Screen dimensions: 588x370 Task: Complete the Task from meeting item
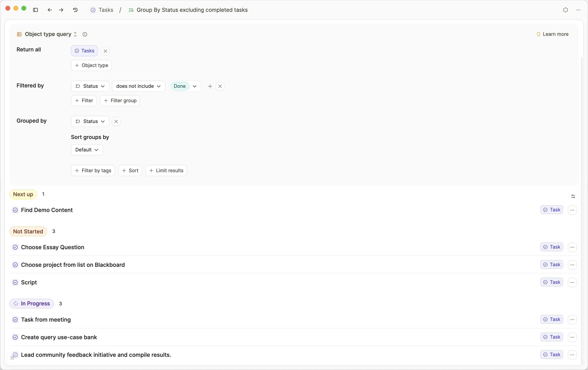click(x=15, y=319)
